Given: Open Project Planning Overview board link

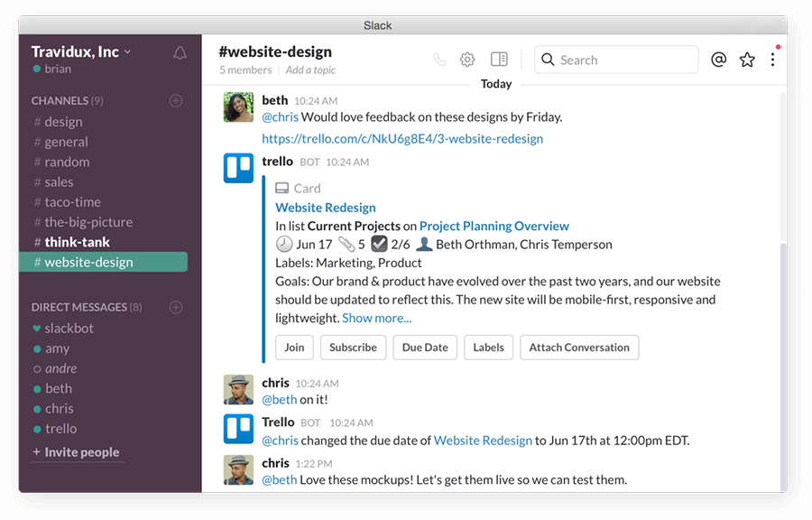Looking at the screenshot, I should coord(494,227).
